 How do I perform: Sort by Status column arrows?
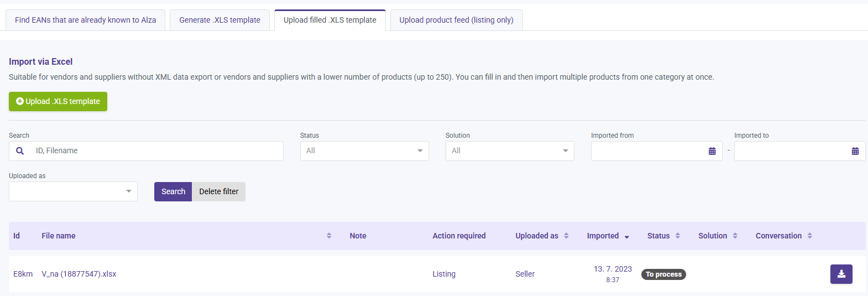pyautogui.click(x=678, y=236)
